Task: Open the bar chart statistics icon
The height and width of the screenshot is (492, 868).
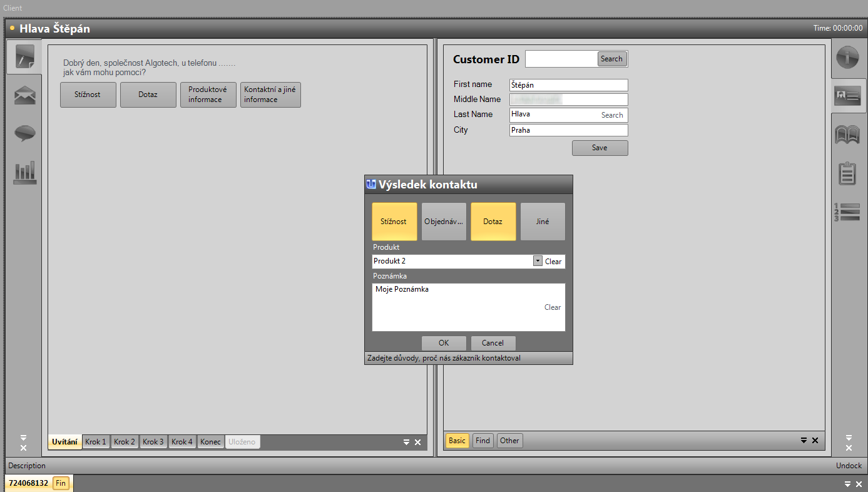Action: pos(24,173)
